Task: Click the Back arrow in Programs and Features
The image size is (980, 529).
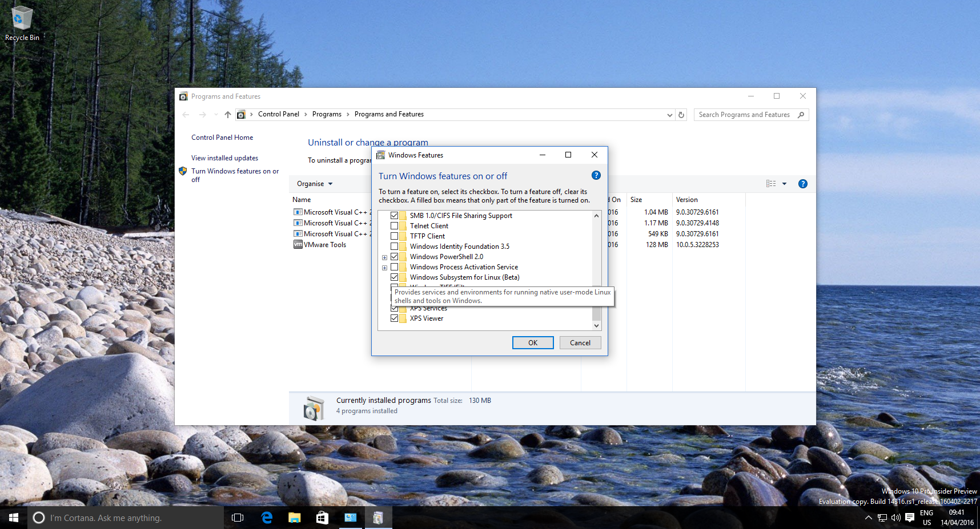Action: click(x=186, y=115)
